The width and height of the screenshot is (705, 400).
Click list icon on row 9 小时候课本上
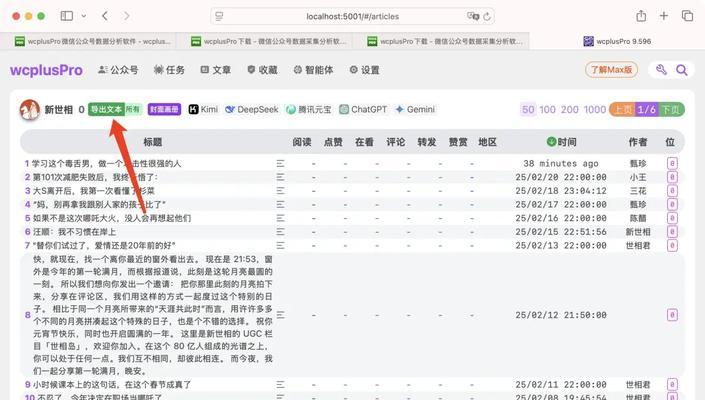point(281,385)
